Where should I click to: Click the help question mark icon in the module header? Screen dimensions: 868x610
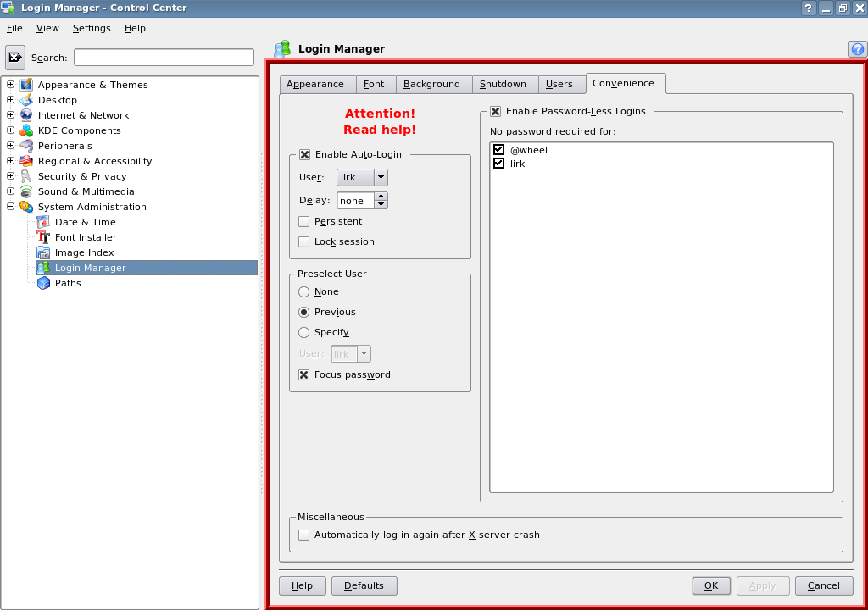tap(857, 49)
